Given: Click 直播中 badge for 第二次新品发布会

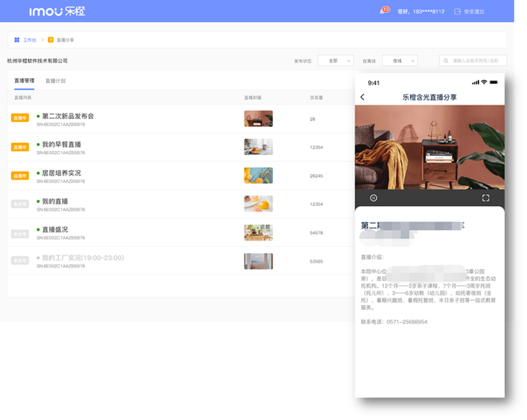Looking at the screenshot, I should pos(20,117).
